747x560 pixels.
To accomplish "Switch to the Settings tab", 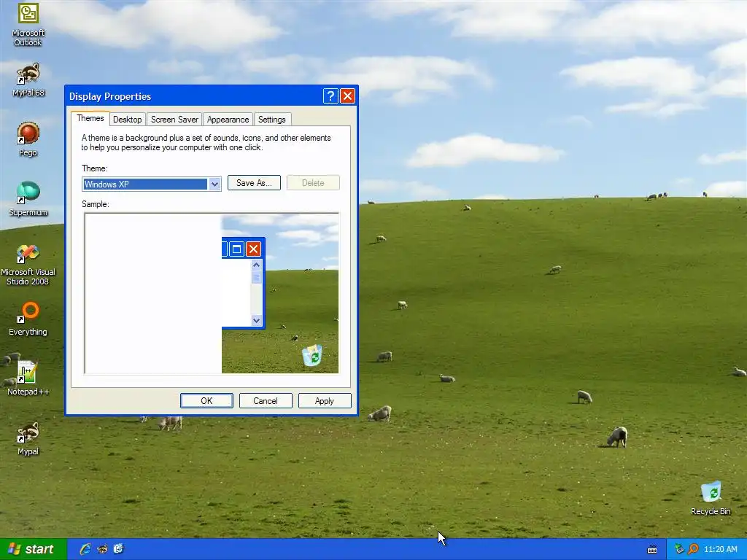I will [x=271, y=120].
